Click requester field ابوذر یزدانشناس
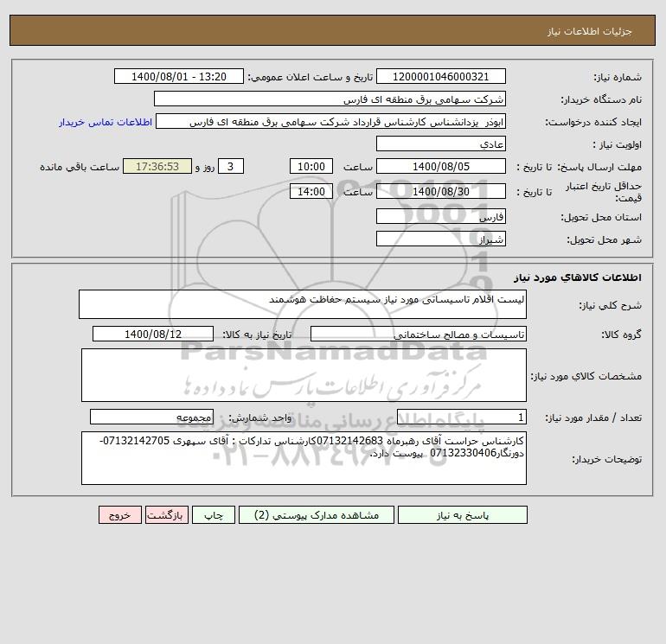 [331, 121]
